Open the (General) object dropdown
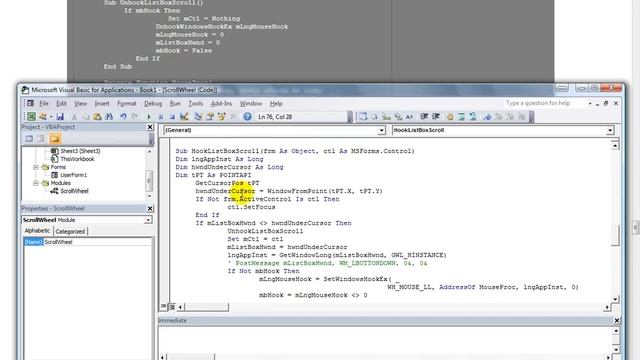This screenshot has height=360, width=640. [381, 130]
